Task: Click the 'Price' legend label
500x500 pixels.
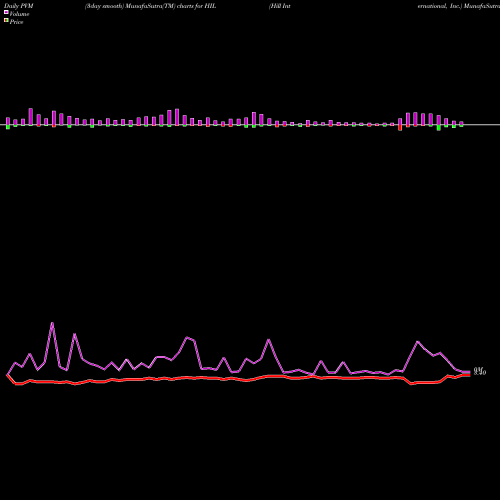Action: 16,22
